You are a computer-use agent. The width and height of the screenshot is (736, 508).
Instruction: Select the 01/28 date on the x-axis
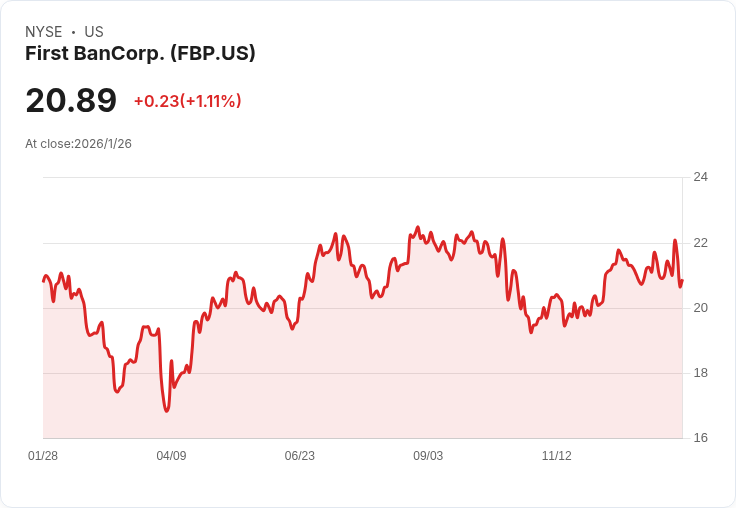[x=43, y=456]
